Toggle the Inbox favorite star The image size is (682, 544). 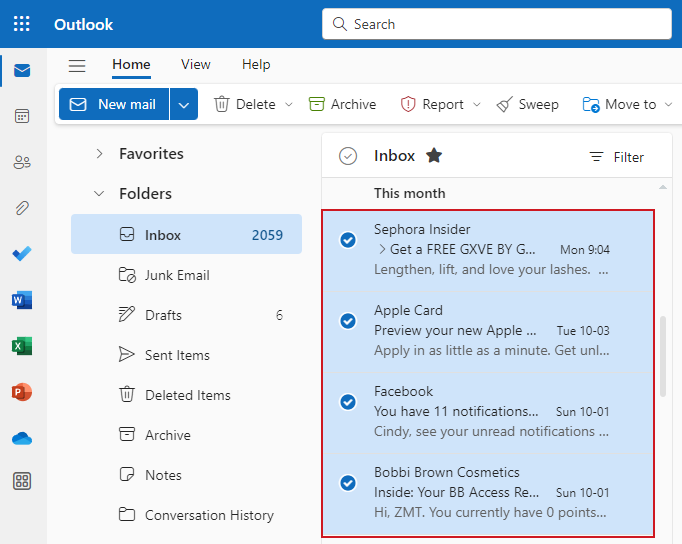pos(434,156)
